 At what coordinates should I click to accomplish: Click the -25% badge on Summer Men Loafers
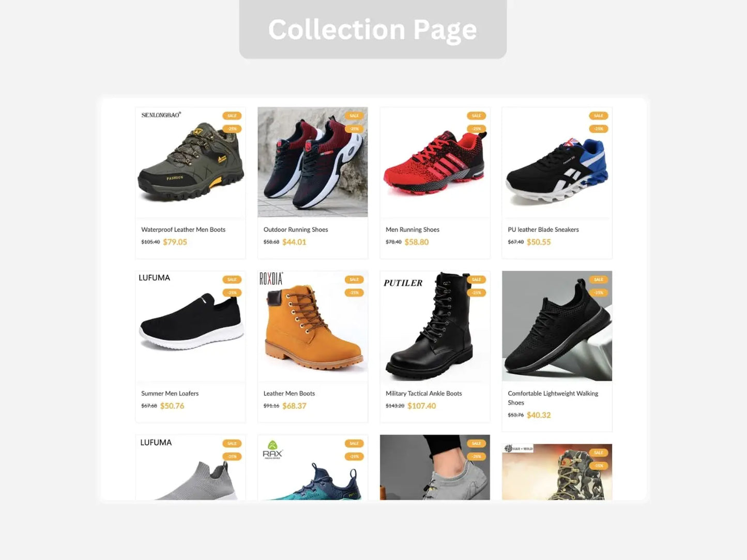tap(232, 292)
